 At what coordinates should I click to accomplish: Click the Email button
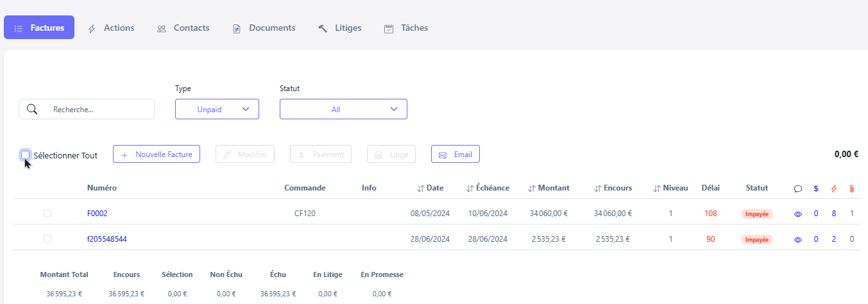pos(455,154)
